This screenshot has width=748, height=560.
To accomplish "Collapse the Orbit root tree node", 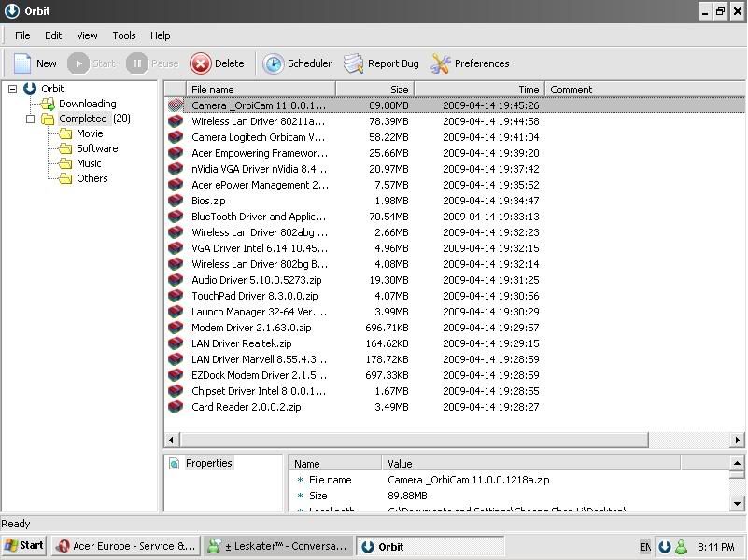I will (13, 89).
